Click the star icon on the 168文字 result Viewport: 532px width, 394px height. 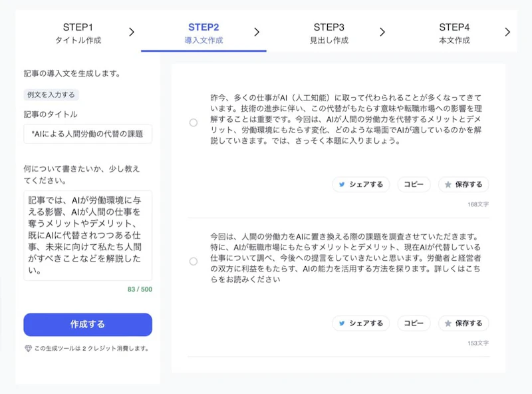tap(448, 184)
